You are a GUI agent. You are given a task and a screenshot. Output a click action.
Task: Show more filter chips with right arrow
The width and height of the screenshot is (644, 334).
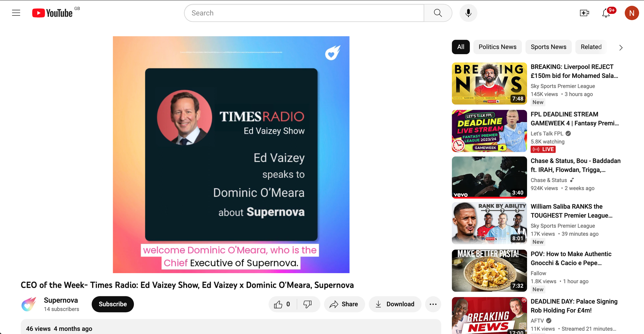click(621, 47)
